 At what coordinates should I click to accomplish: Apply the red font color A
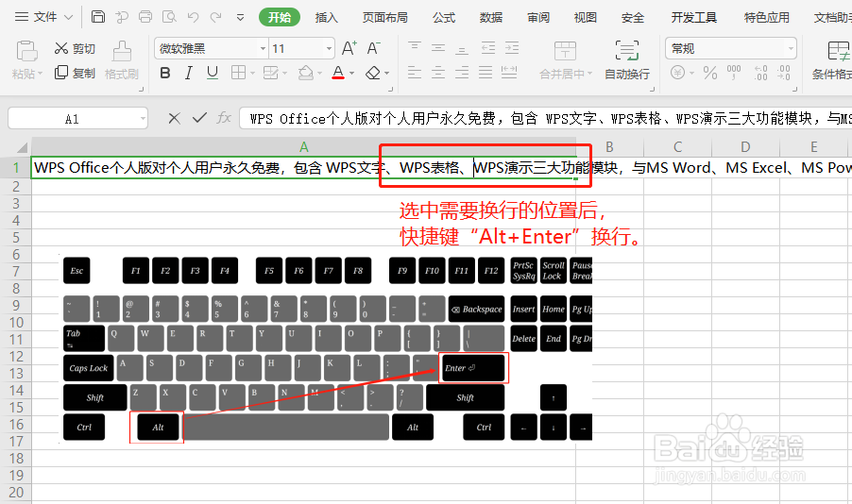click(x=338, y=73)
